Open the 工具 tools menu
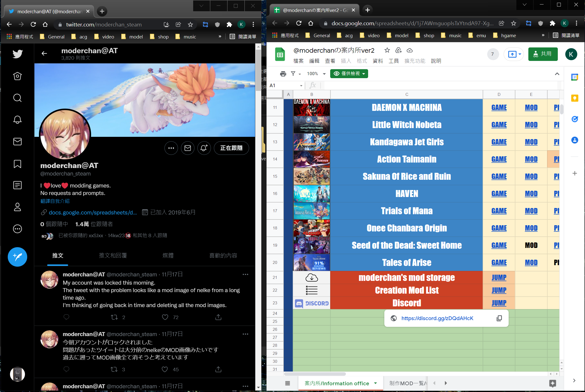This screenshot has height=392, width=585. [x=393, y=61]
